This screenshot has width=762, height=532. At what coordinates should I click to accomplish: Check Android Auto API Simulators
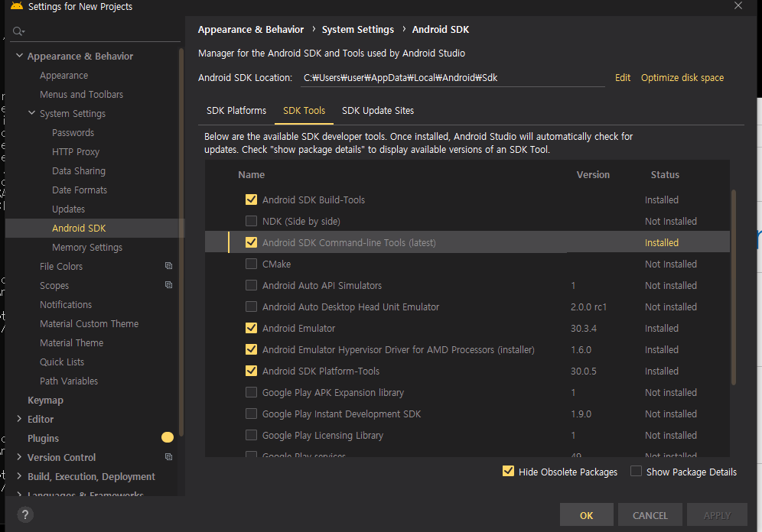(251, 285)
